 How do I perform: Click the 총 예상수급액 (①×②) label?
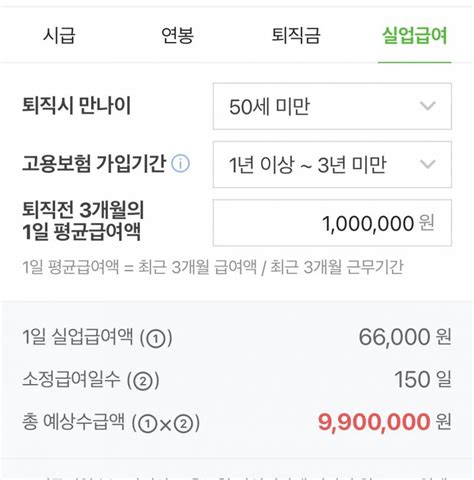(111, 422)
